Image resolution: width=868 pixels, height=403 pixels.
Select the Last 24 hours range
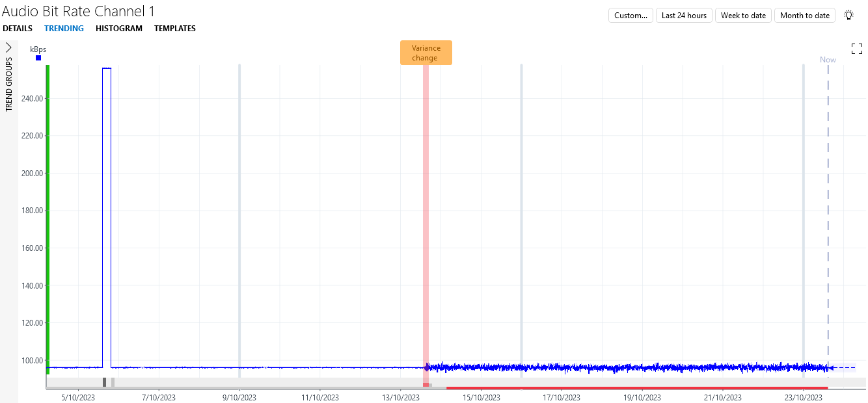(x=684, y=15)
